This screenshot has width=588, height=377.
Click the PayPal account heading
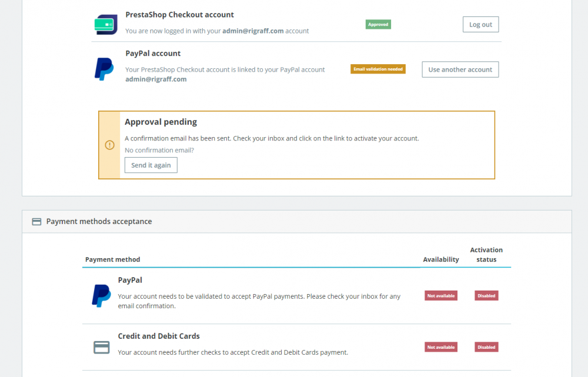(153, 54)
